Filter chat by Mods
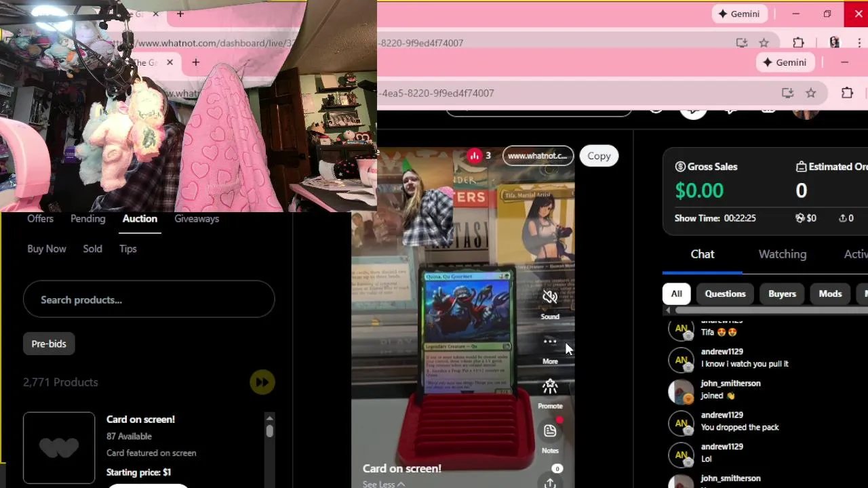 (830, 293)
